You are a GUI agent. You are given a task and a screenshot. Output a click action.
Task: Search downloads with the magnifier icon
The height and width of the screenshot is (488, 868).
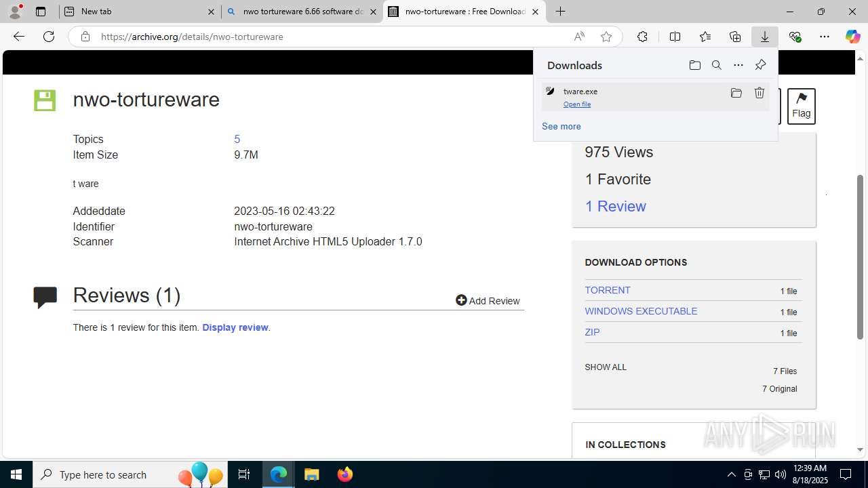click(x=716, y=65)
